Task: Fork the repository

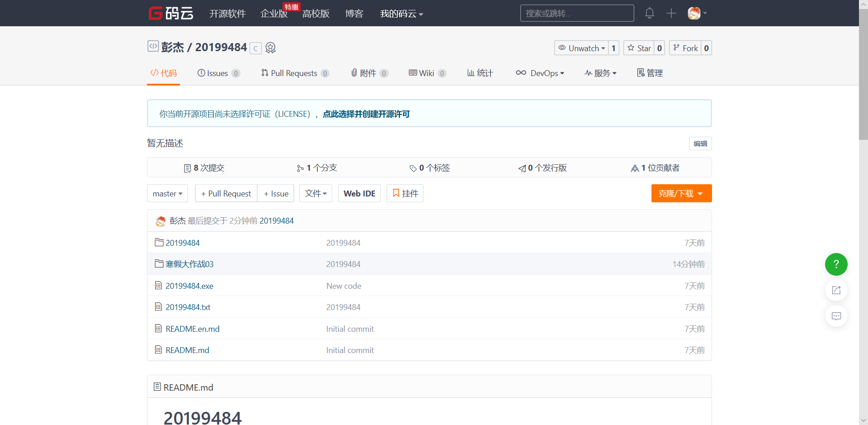Action: 685,48
